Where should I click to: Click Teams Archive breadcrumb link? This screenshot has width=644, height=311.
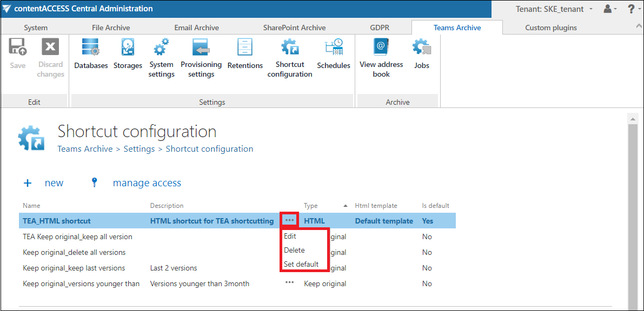85,149
